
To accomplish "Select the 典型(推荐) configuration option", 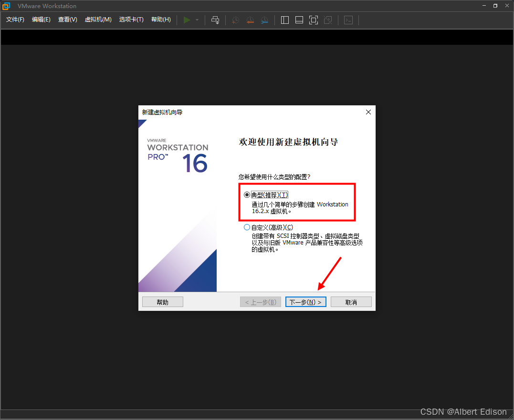I will pos(246,195).
